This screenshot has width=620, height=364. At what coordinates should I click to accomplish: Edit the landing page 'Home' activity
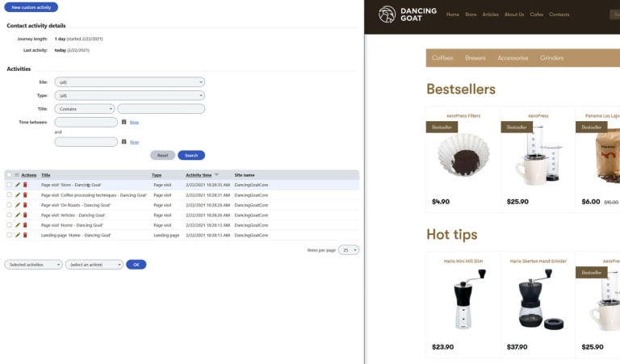click(x=18, y=235)
